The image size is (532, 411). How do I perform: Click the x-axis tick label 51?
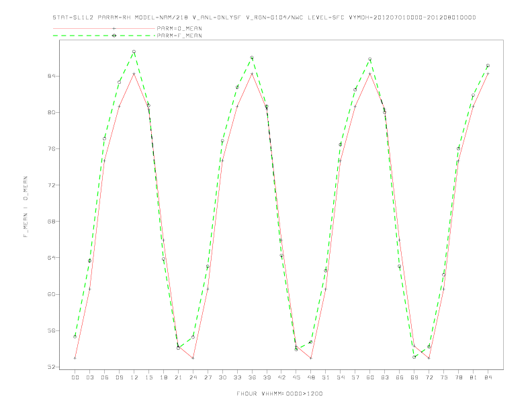pos(326,377)
